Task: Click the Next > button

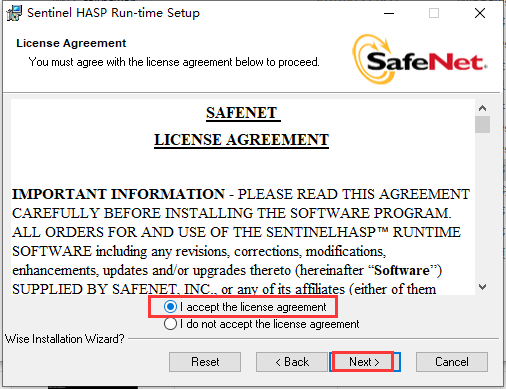Action: 364,362
